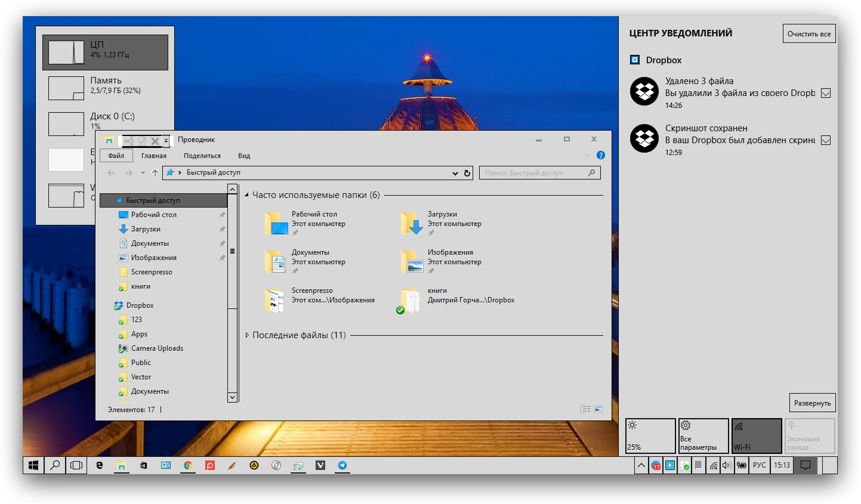Show hidden tray icons chevron
861x504 pixels.
click(641, 465)
